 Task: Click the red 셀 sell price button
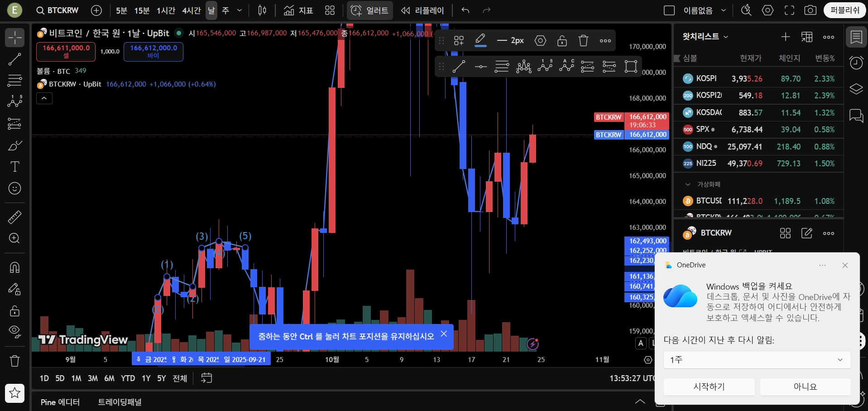66,52
